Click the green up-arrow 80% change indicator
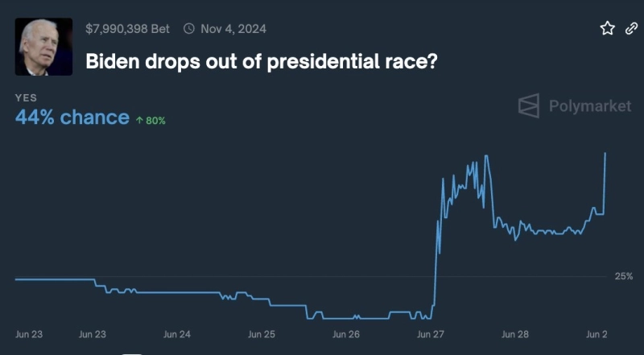Image resolution: width=644 pixels, height=355 pixels. pyautogui.click(x=151, y=121)
